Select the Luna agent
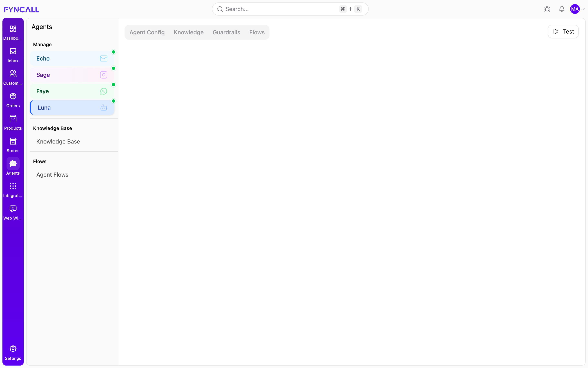The height and width of the screenshot is (368, 588). pos(72,108)
